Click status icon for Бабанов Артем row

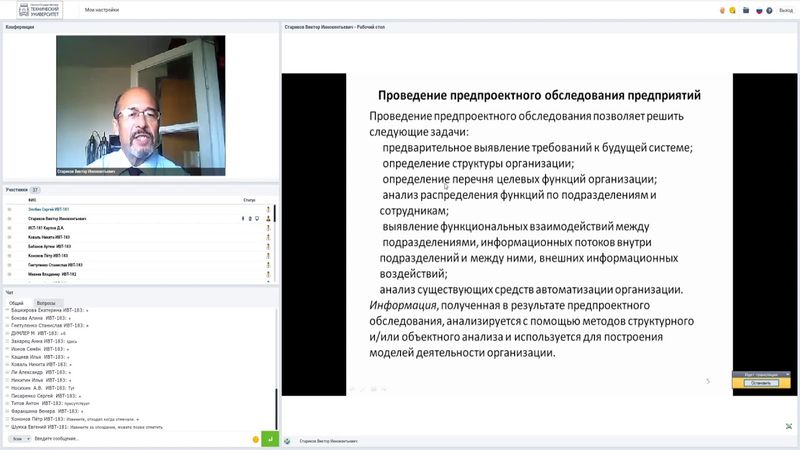click(268, 246)
